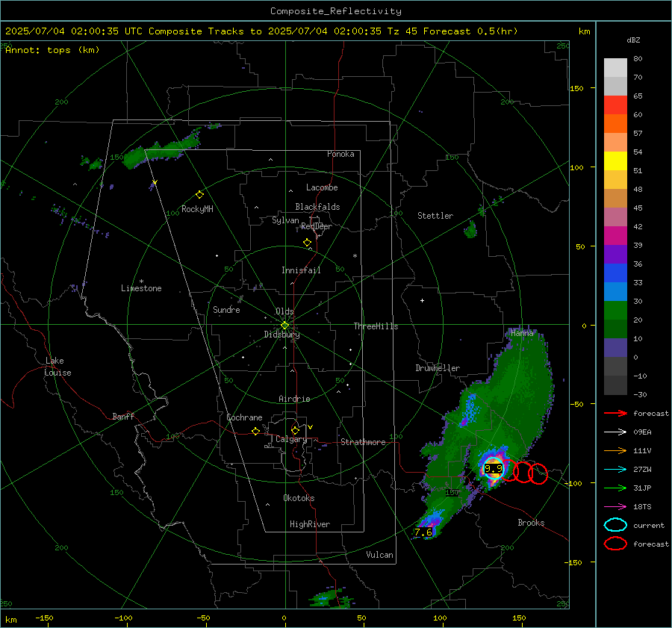
Task: Click the rightmost red forecast circle on map
Action: click(x=538, y=473)
